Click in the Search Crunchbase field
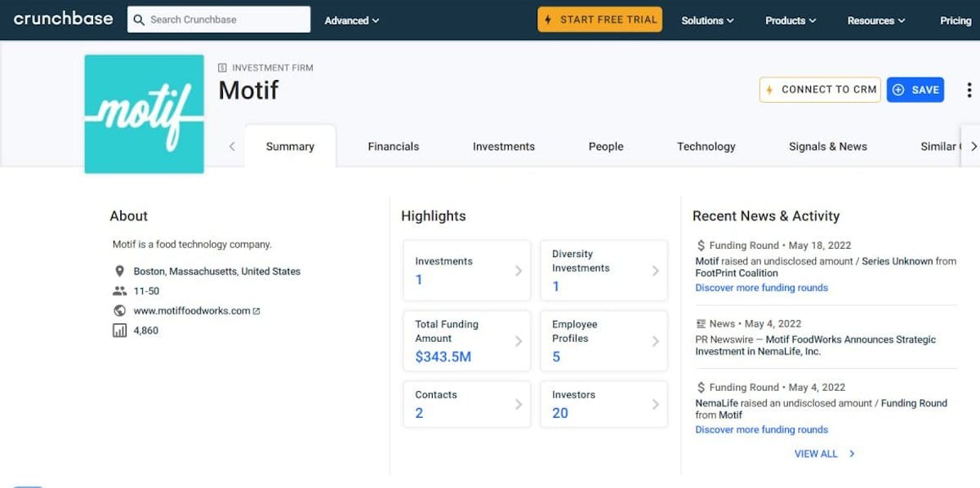This screenshot has width=980, height=488. [225, 20]
